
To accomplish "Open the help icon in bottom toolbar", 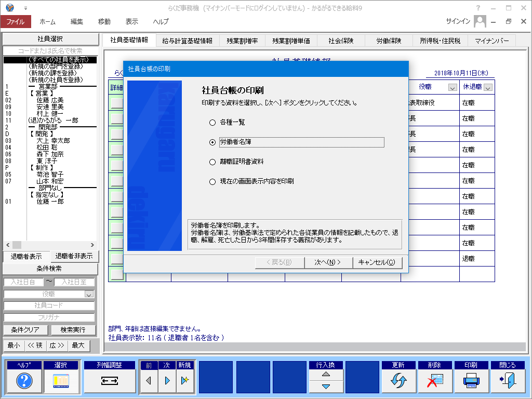I will (24, 381).
